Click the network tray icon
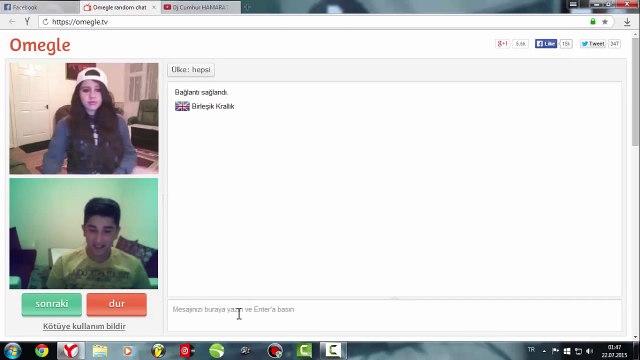640x360 pixels. click(x=578, y=351)
